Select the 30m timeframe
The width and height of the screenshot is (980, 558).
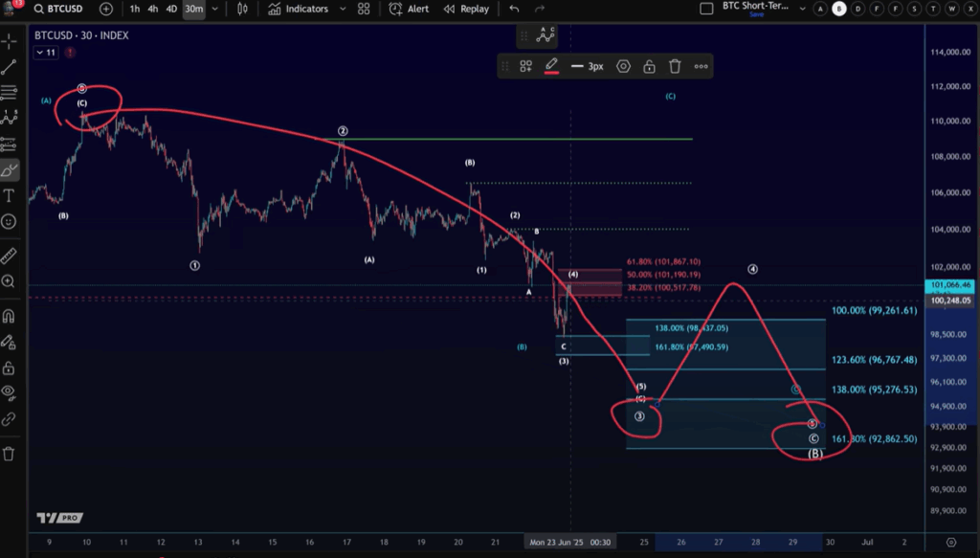pyautogui.click(x=193, y=9)
